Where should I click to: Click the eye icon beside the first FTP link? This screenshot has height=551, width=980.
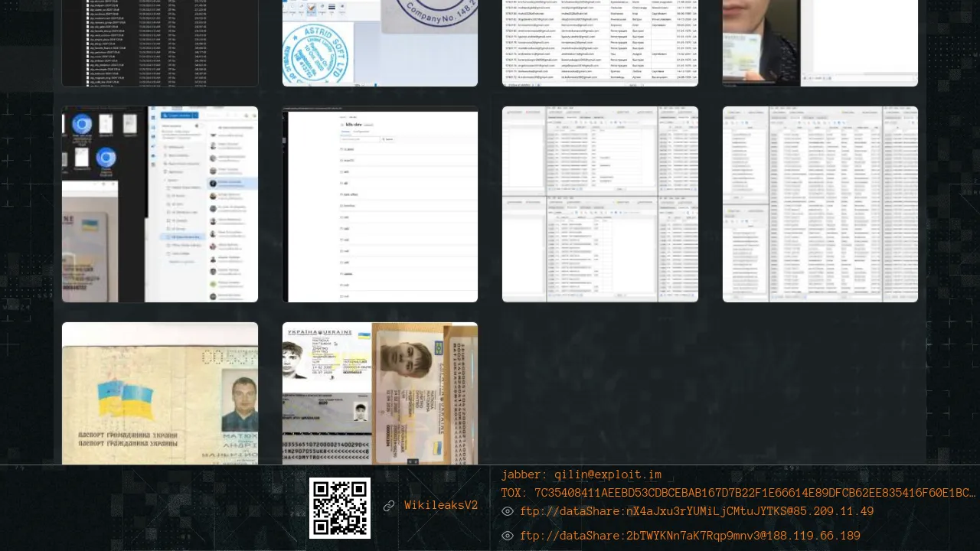coord(508,512)
